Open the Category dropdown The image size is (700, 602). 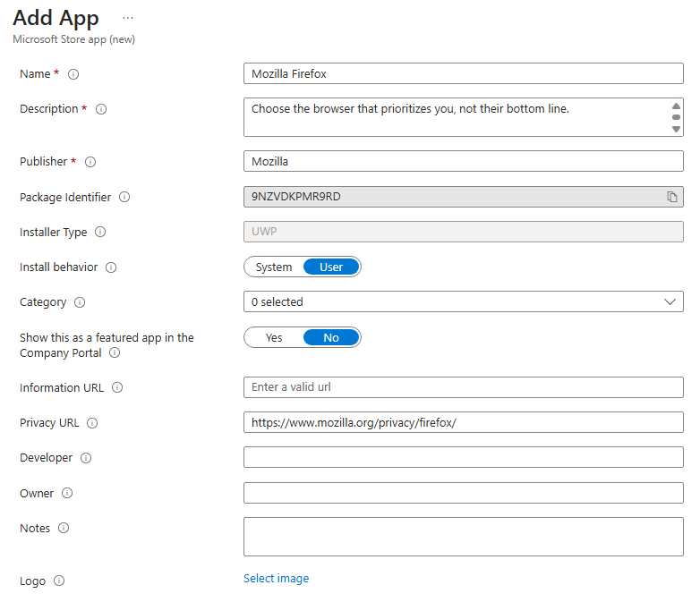click(464, 302)
